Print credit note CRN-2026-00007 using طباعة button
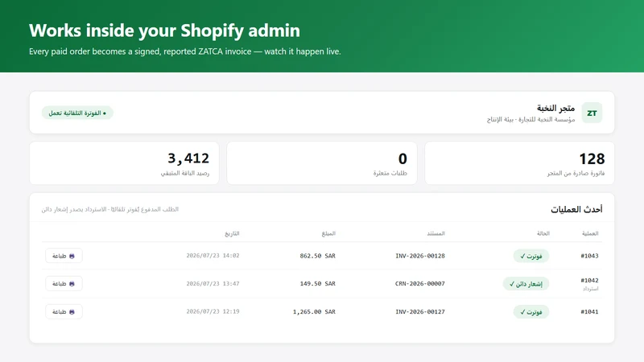Screen dimensions: 644x362 (64, 284)
